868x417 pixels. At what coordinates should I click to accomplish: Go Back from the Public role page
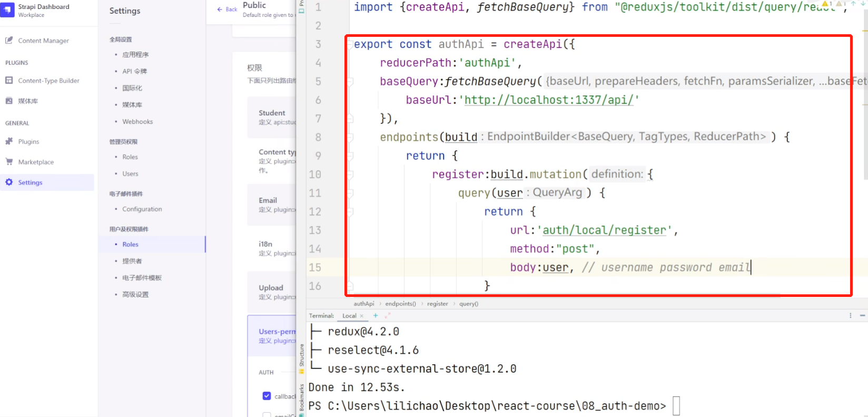point(227,9)
